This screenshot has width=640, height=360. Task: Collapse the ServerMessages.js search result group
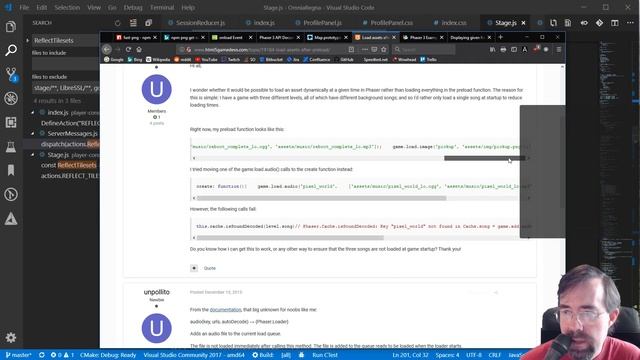(x=33, y=133)
